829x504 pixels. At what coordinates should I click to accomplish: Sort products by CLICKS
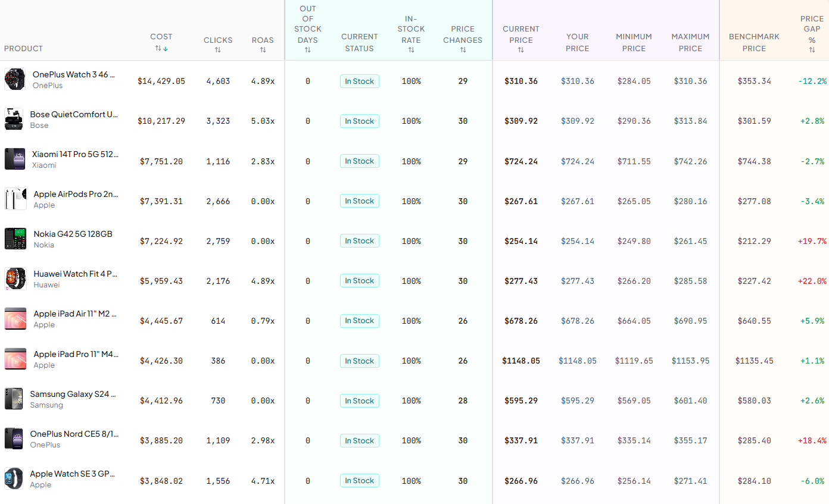tap(218, 49)
